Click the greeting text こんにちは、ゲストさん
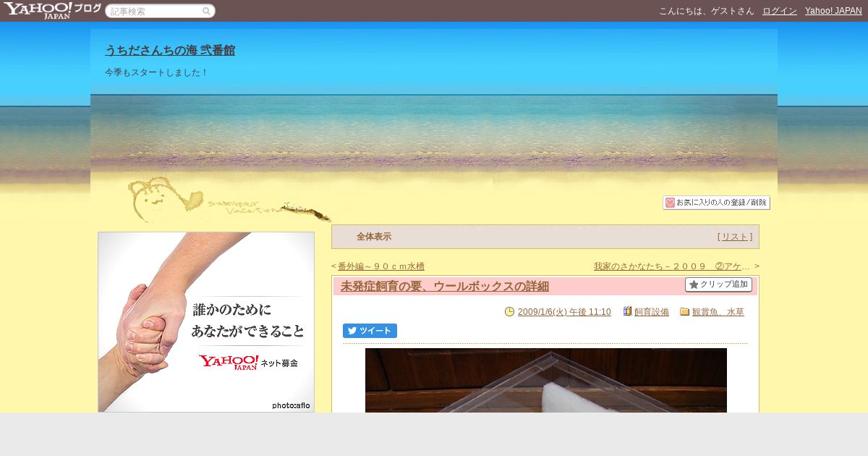Viewport: 868px width, 456px height. click(707, 11)
